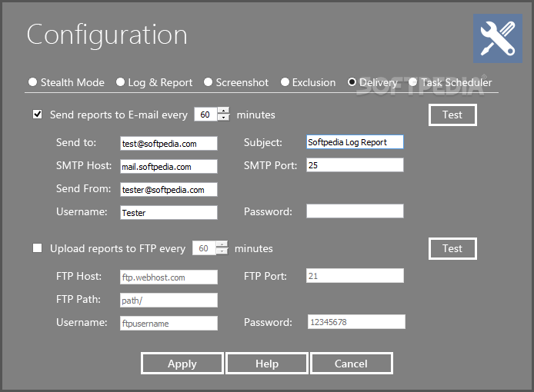The image size is (534, 392).
Task: Click the 'Subject:' label
Action: click(x=263, y=142)
